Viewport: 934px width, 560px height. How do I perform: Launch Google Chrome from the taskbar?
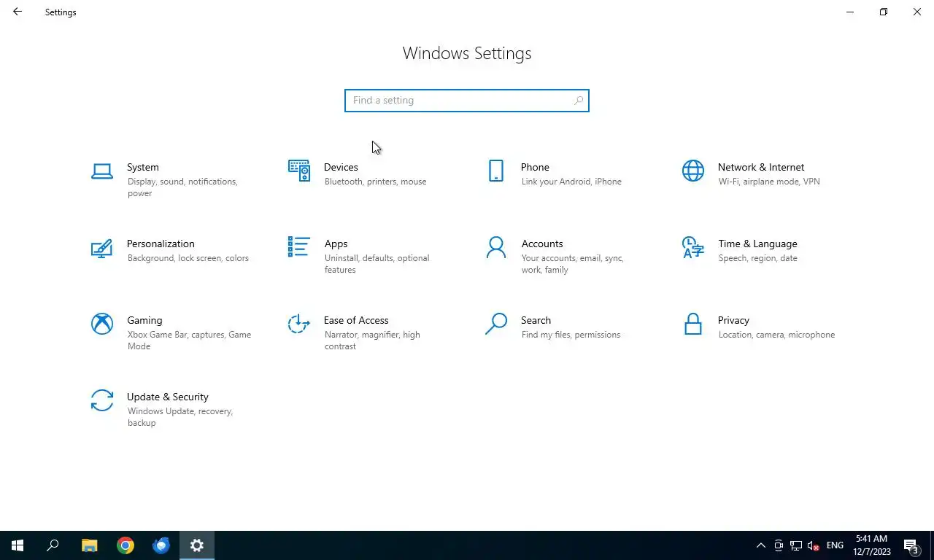(126, 545)
